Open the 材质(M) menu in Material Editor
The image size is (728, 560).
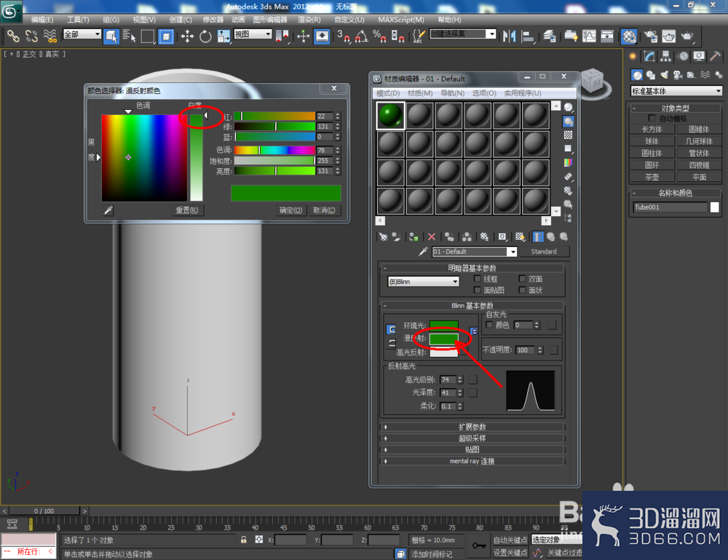[x=420, y=93]
